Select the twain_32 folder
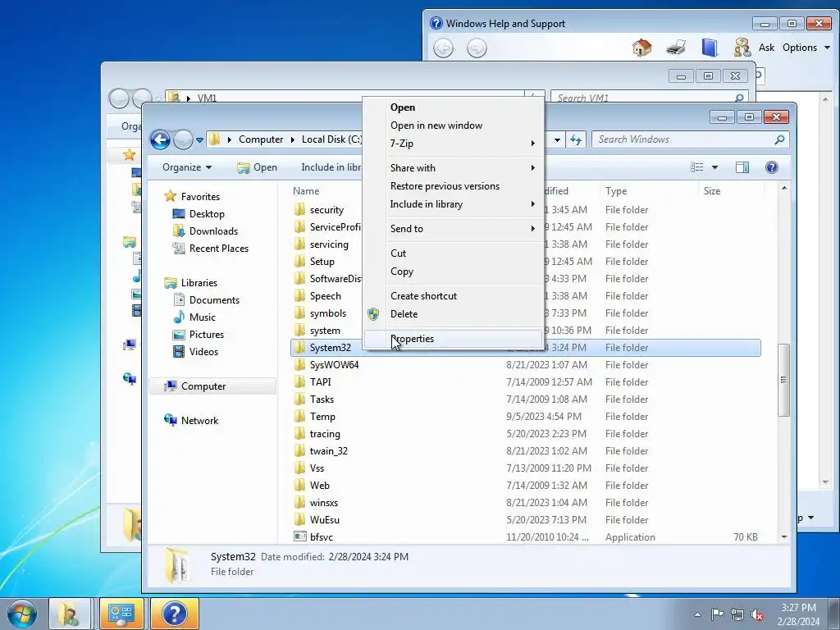This screenshot has height=630, width=840. coord(328,451)
